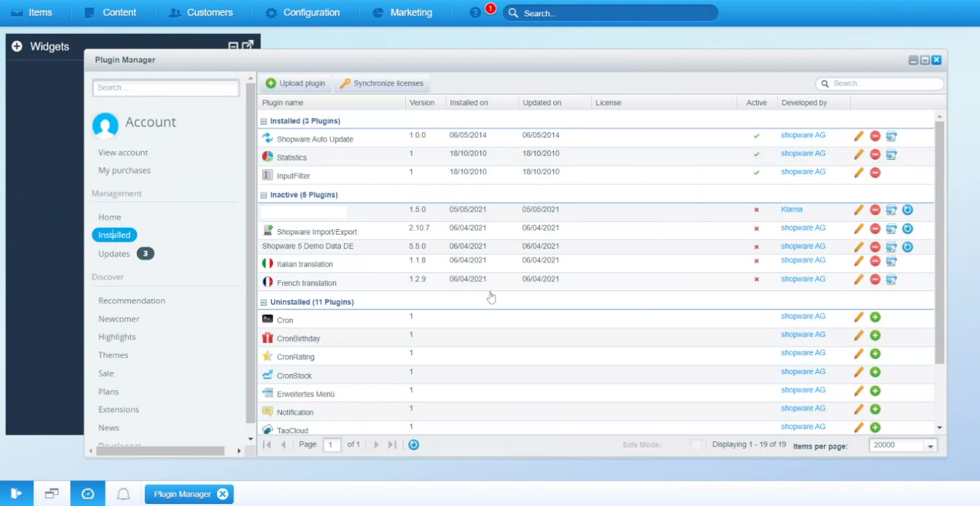The height and width of the screenshot is (506, 980).
Task: Uninstall the Statistics plugin
Action: (x=875, y=154)
